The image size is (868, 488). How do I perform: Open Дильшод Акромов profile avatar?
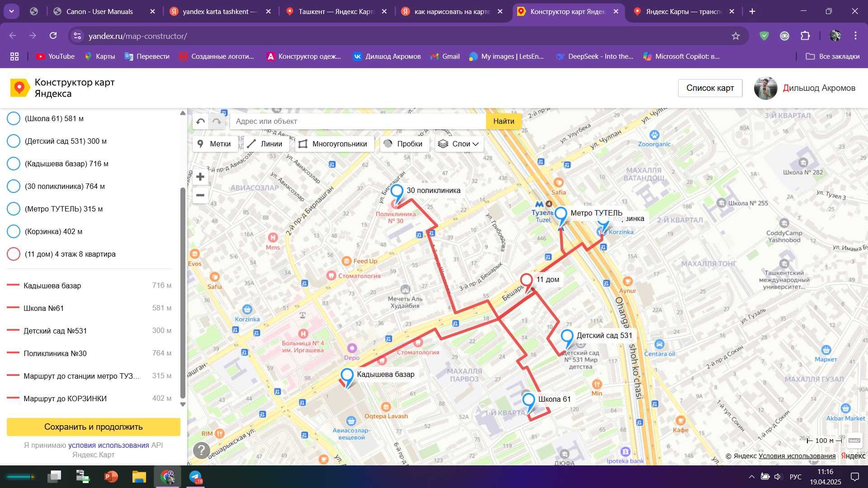765,88
